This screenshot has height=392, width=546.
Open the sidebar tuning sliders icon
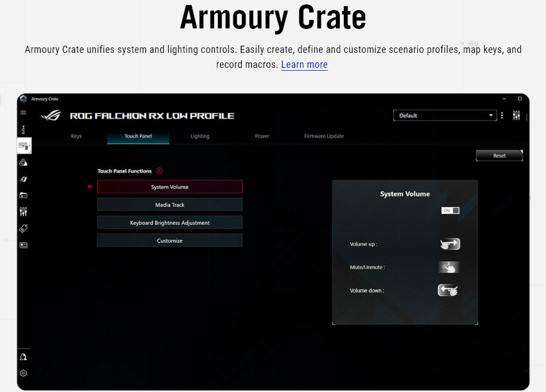tap(23, 212)
